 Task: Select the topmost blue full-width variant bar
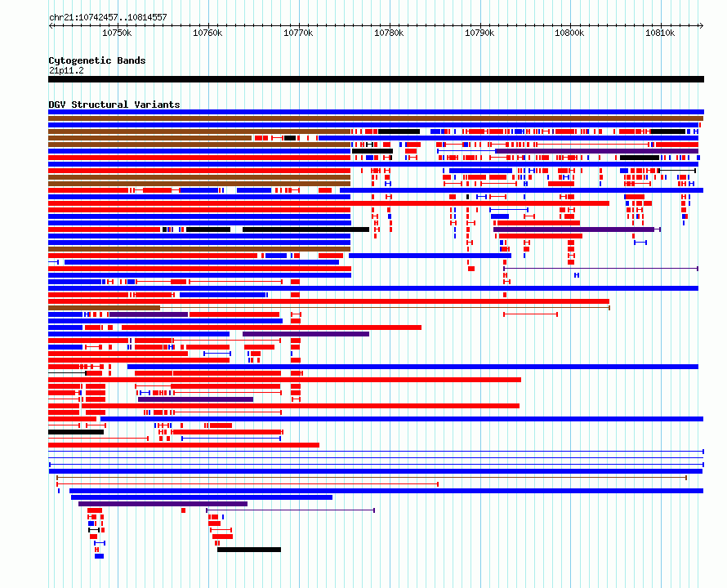376,112
